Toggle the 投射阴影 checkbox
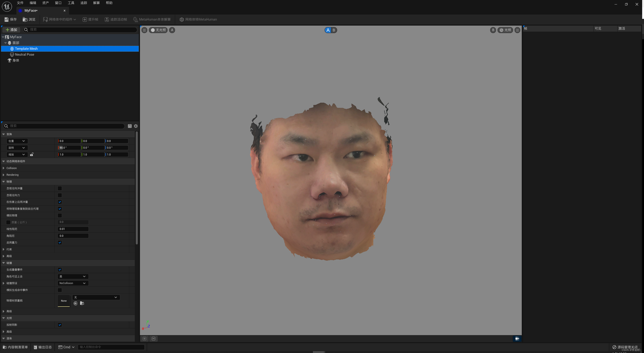 point(60,325)
